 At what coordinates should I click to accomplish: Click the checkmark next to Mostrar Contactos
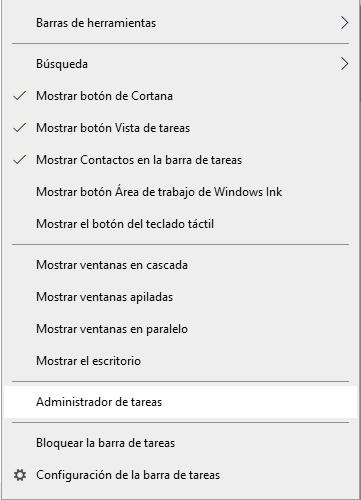click(x=20, y=160)
